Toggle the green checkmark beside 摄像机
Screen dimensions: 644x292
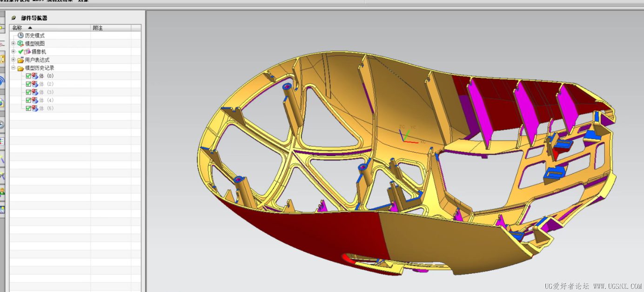coord(21,52)
